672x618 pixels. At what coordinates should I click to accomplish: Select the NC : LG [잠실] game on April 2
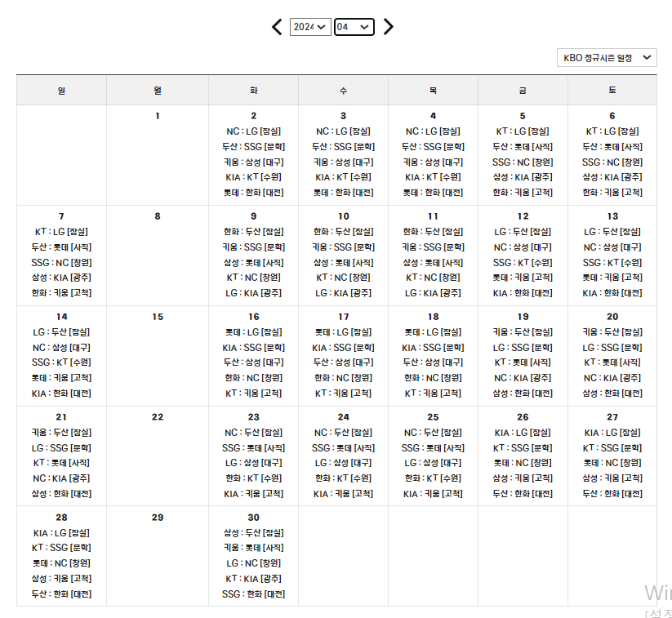click(x=253, y=131)
